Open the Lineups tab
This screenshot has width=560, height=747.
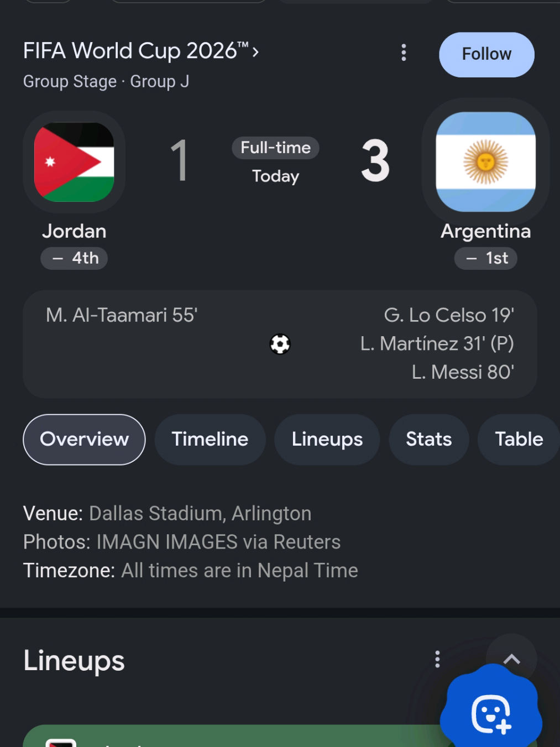point(327,440)
